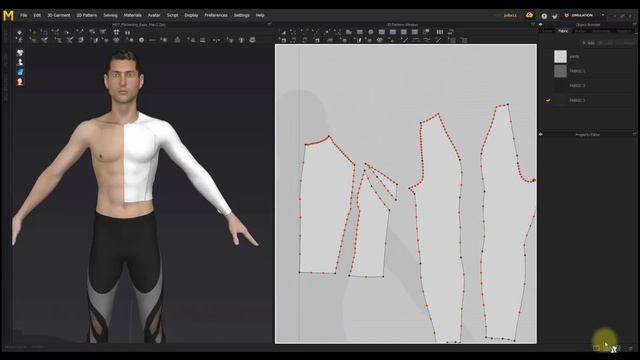Image resolution: width=640 pixels, height=360 pixels.
Task: Open the Edit menu
Action: tap(37, 15)
